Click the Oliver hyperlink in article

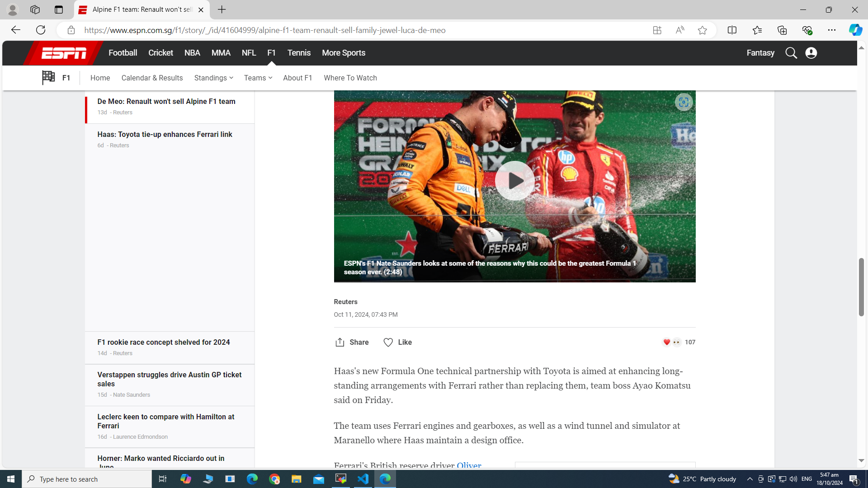point(469,465)
